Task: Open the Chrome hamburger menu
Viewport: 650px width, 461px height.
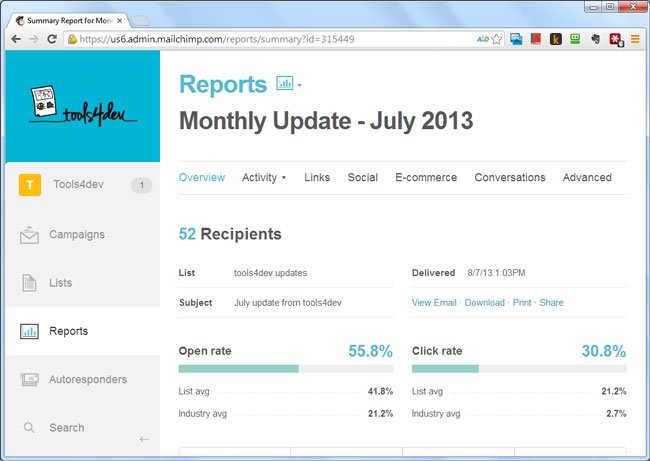Action: click(x=635, y=39)
